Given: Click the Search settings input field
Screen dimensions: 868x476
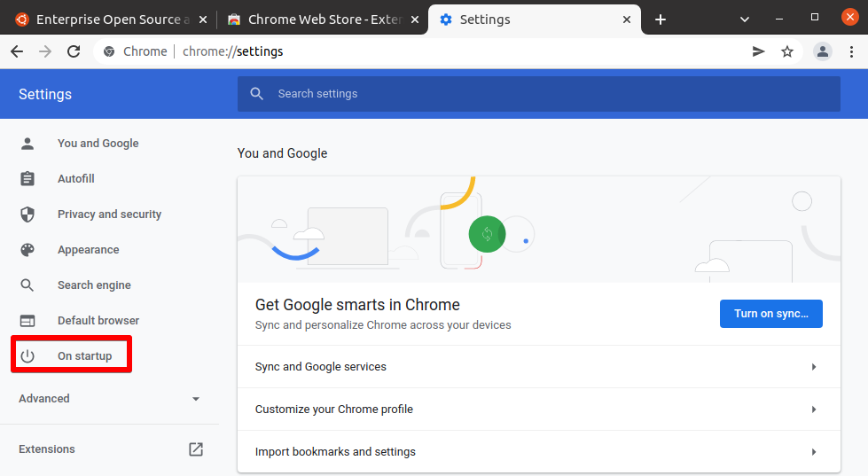Looking at the screenshot, I should point(539,94).
